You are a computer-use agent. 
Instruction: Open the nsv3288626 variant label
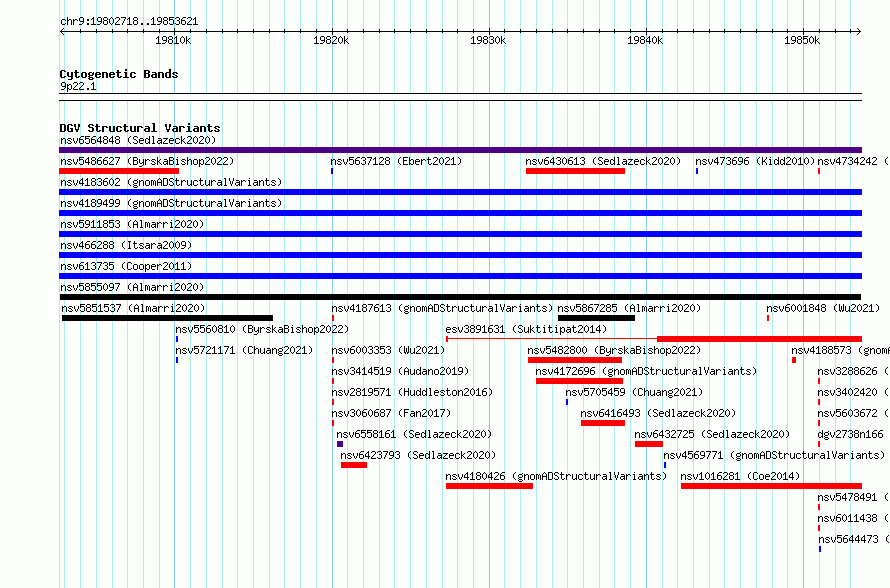(x=853, y=371)
